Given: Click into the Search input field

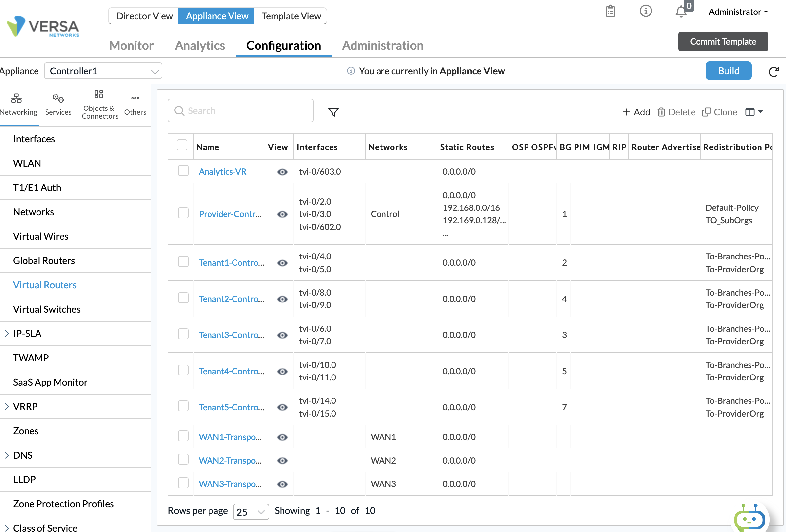Looking at the screenshot, I should [x=240, y=110].
